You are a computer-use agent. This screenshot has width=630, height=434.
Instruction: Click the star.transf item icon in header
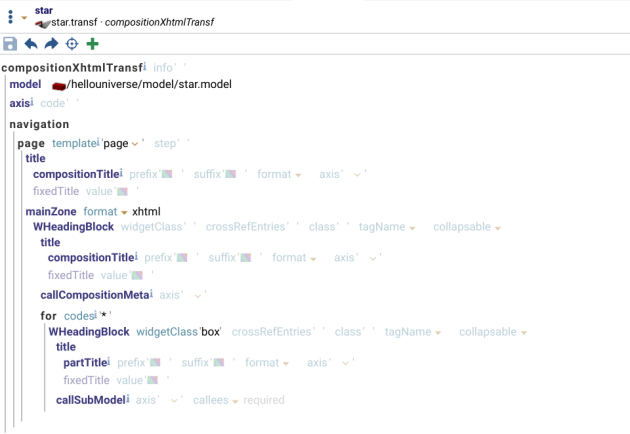point(42,24)
